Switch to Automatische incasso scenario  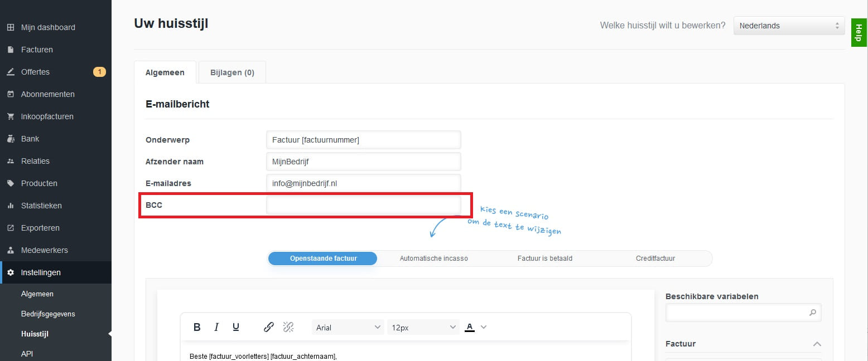(433, 258)
